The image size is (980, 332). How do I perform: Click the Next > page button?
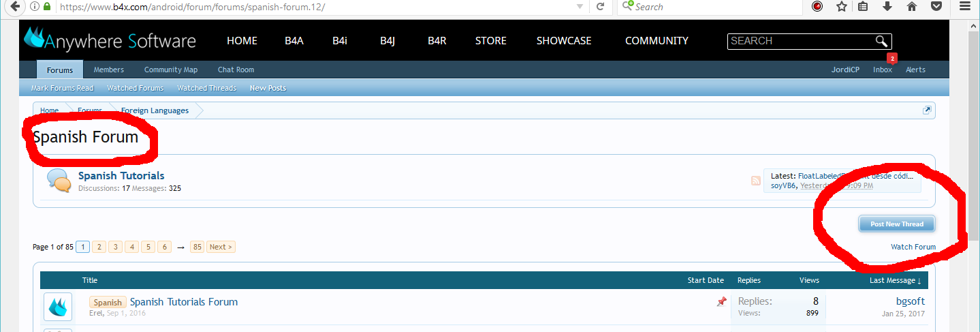click(221, 247)
